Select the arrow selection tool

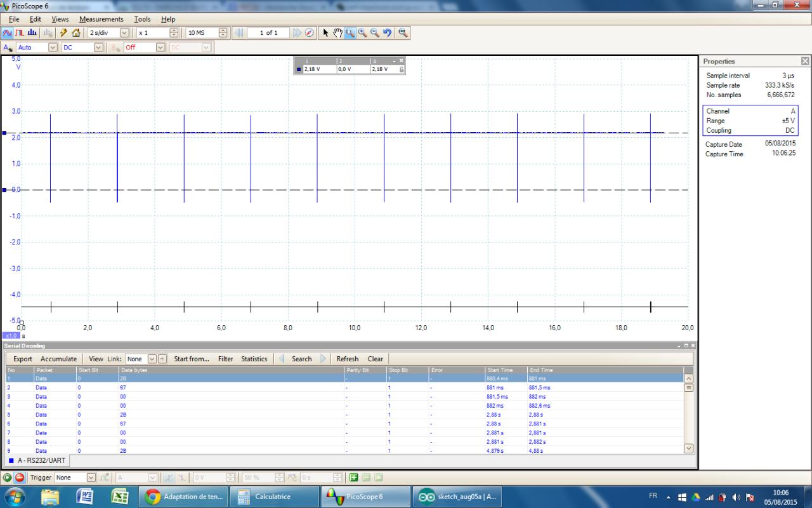tap(325, 32)
